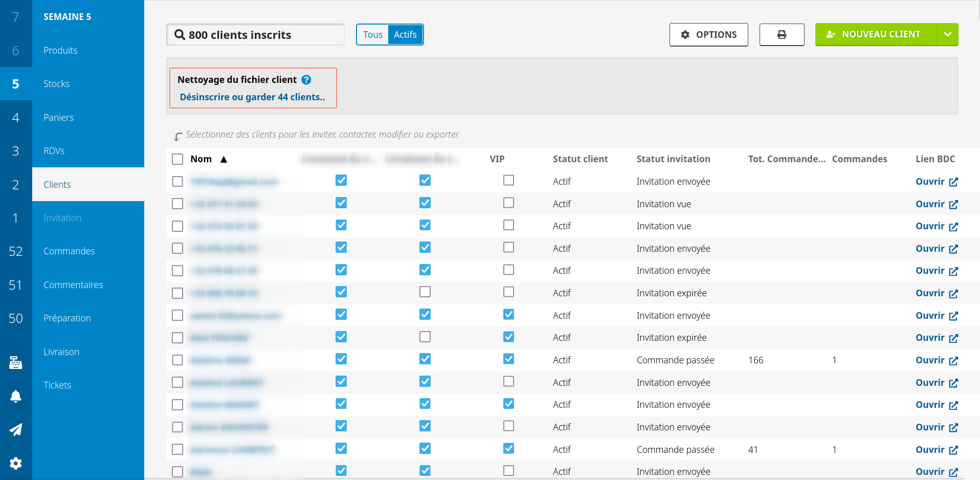980x480 pixels.
Task: Go to Stocks in the sidebar
Action: tap(56, 84)
